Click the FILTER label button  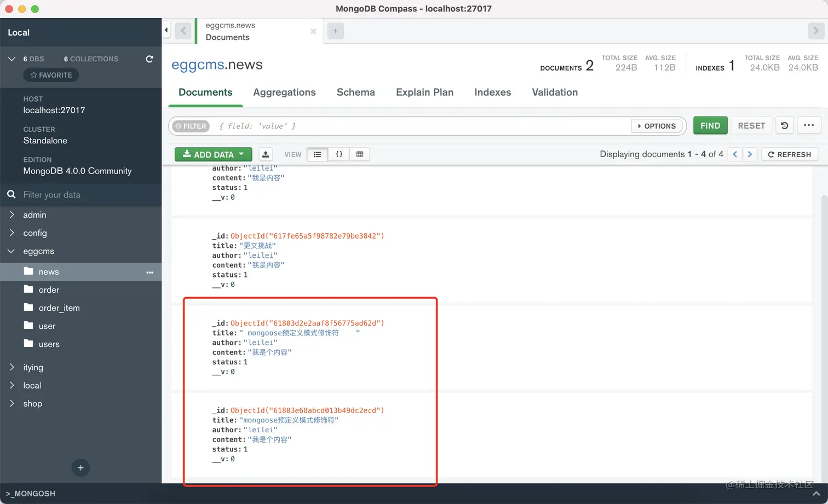pyautogui.click(x=191, y=126)
